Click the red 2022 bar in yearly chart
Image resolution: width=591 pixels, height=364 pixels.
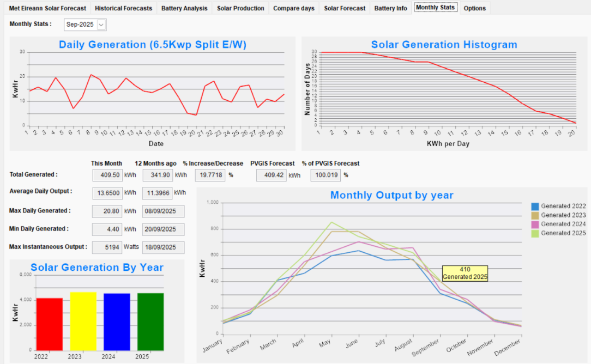coord(50,324)
